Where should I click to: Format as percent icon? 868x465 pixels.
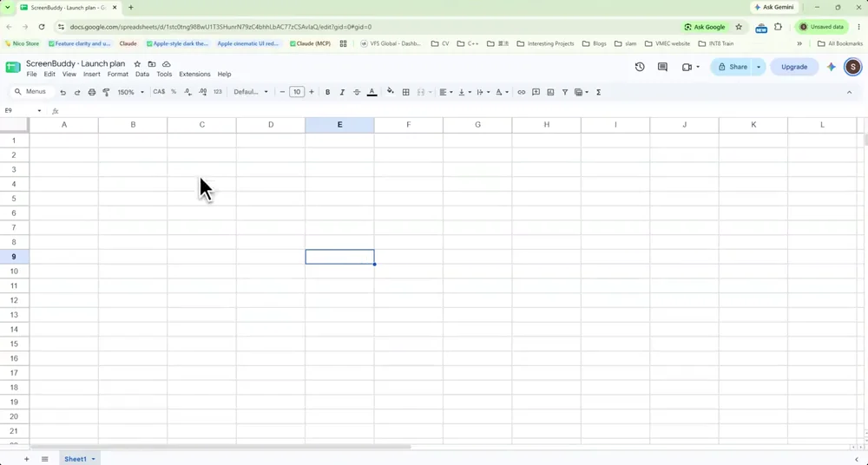coord(174,92)
